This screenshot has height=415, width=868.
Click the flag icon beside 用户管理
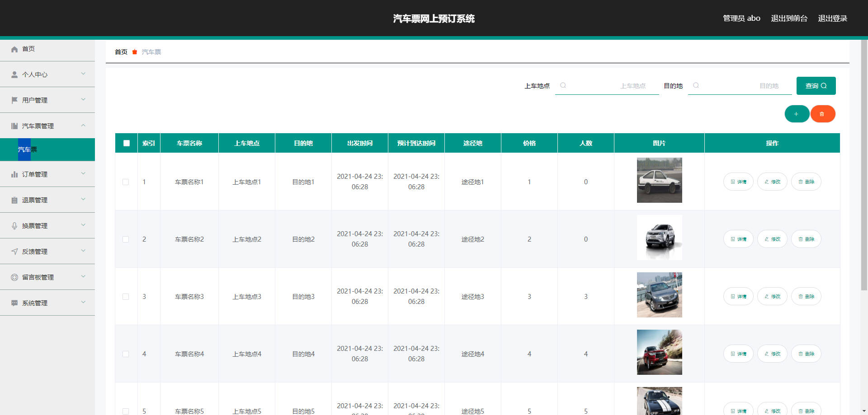[14, 100]
